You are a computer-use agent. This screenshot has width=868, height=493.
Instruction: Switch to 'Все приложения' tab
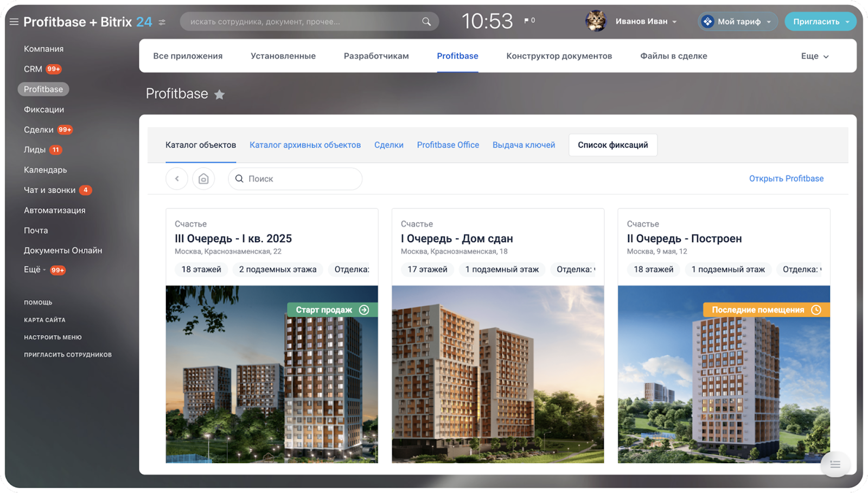point(188,56)
